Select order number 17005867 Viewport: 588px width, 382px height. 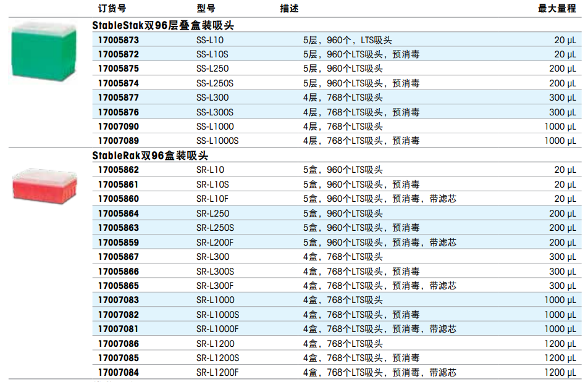(x=119, y=257)
